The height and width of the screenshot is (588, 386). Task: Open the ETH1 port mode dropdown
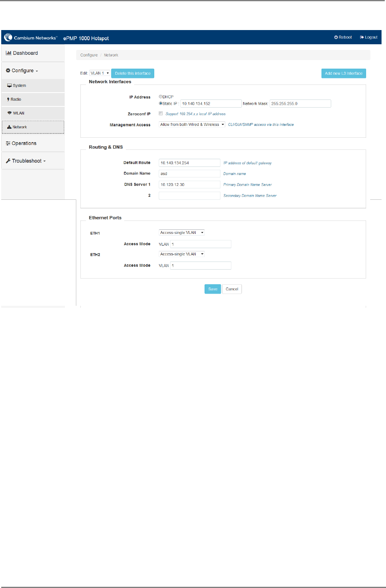pos(181,233)
